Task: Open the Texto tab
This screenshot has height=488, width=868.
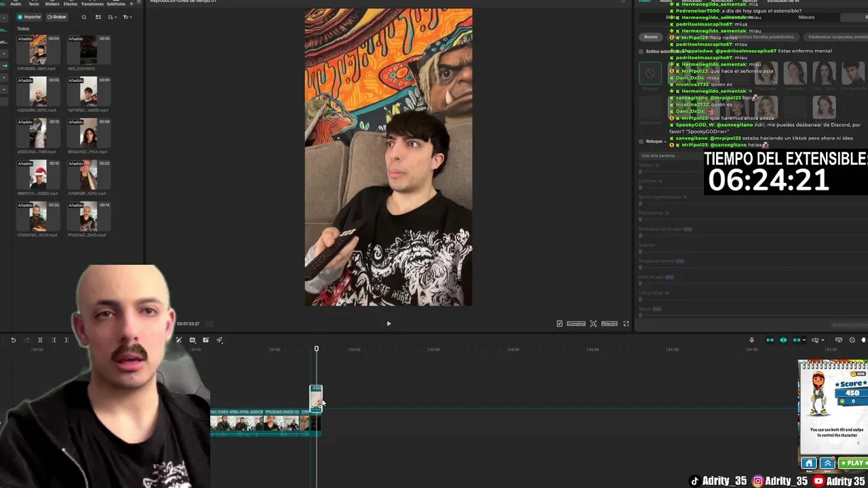Action: 33,4
